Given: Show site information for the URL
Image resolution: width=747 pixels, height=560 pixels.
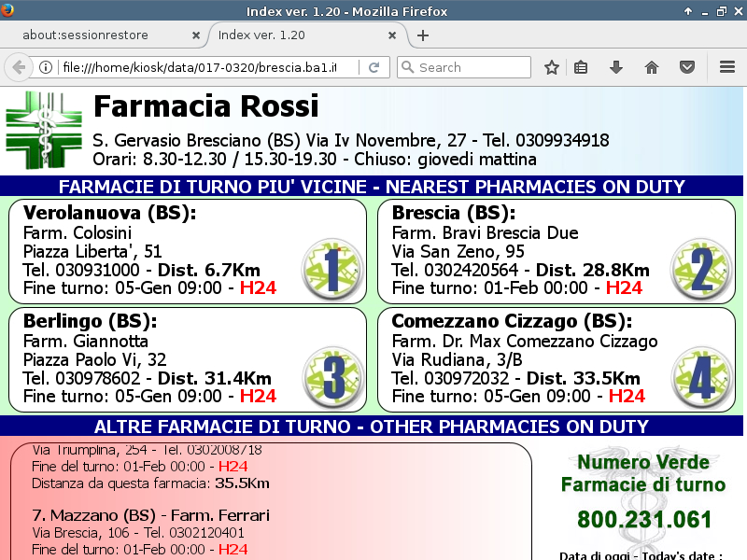Looking at the screenshot, I should [45, 67].
